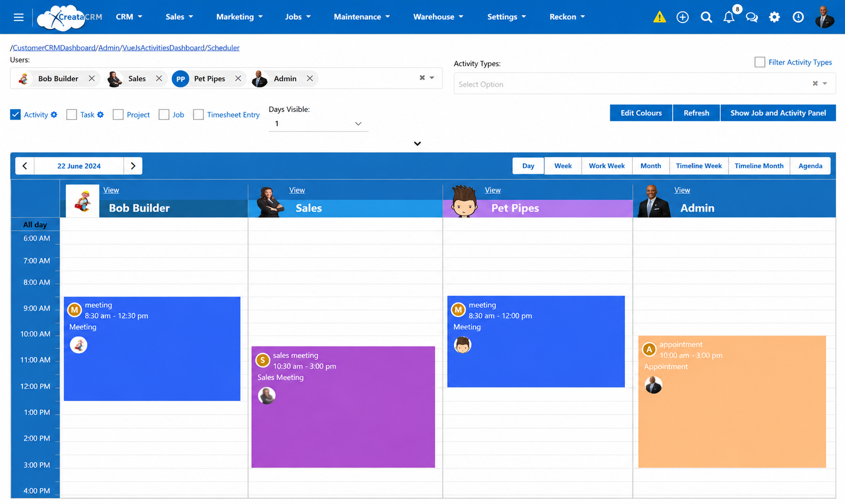Expand the Sales menu
The image size is (845, 504).
(x=180, y=17)
